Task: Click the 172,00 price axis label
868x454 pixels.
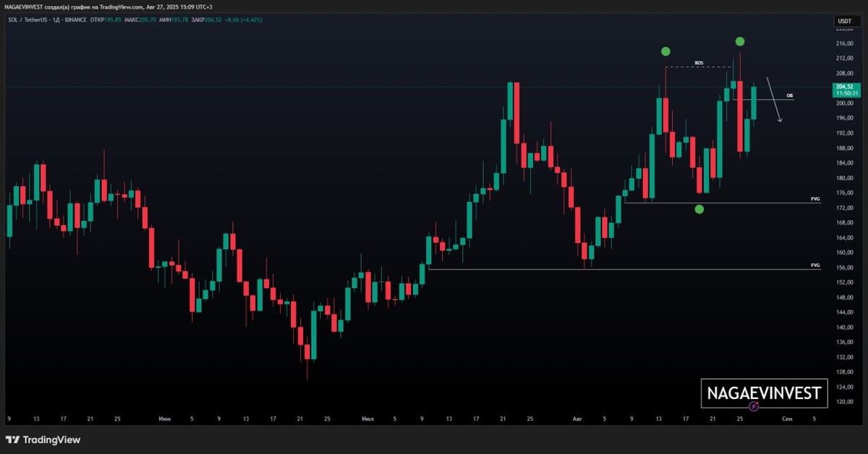Action: (x=843, y=208)
